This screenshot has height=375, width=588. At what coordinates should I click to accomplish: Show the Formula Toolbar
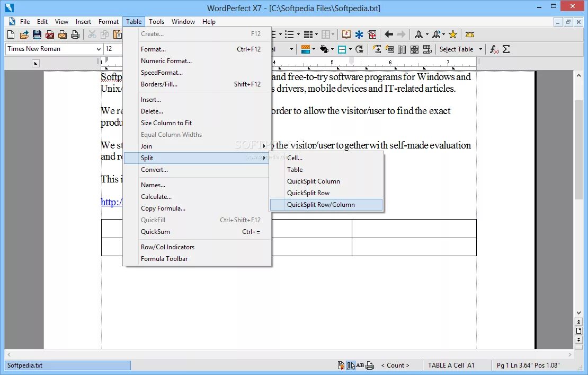click(x=197, y=259)
